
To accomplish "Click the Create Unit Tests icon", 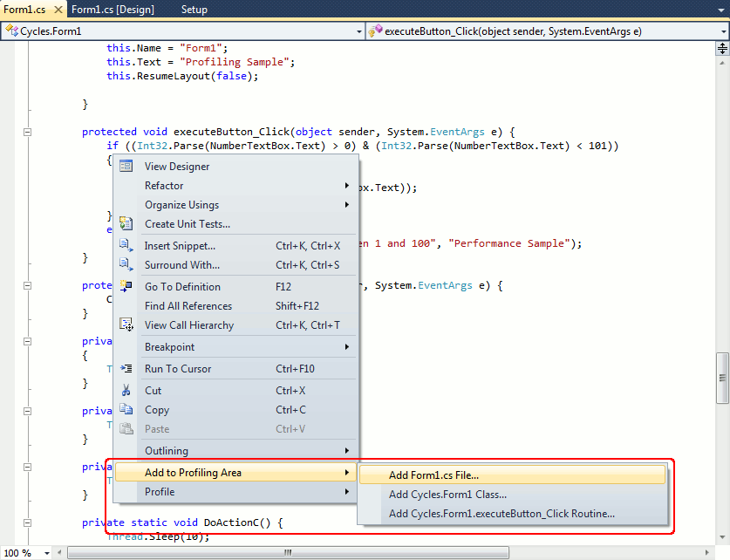I will point(126,224).
